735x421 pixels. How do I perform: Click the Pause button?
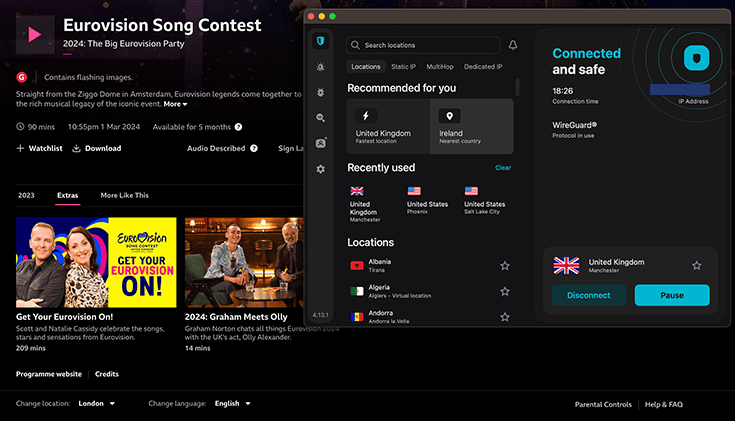(x=672, y=295)
